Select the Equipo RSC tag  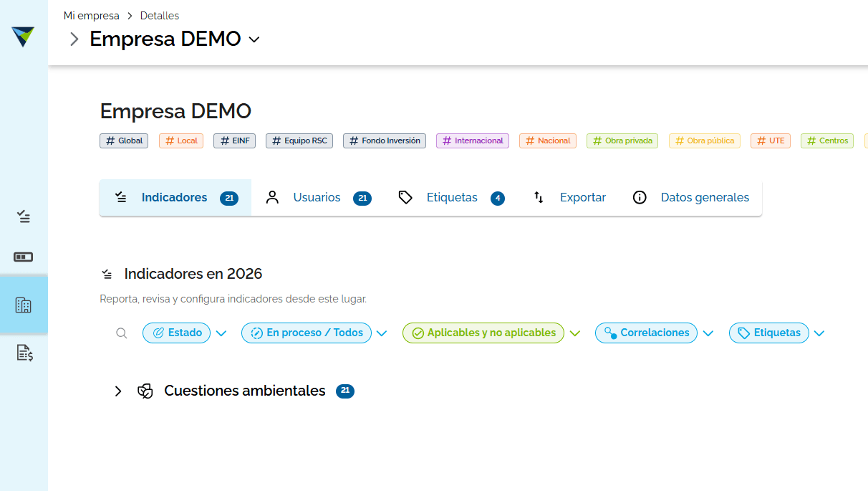pos(299,140)
